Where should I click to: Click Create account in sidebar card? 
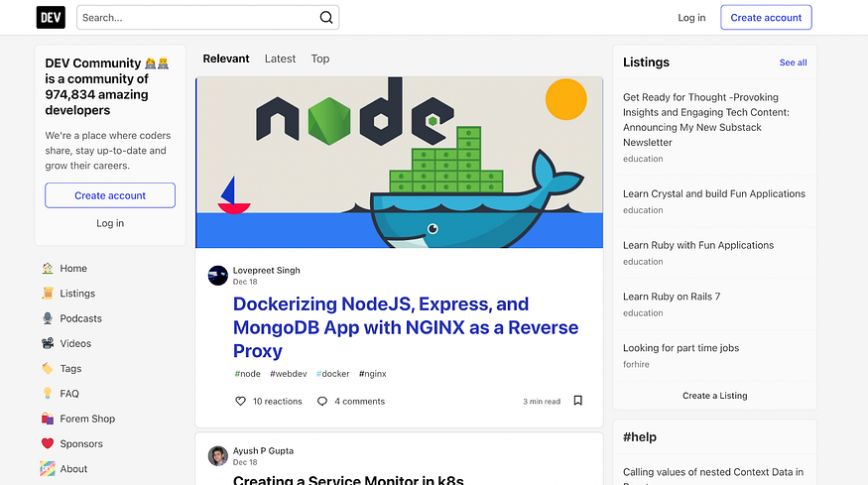(x=110, y=195)
